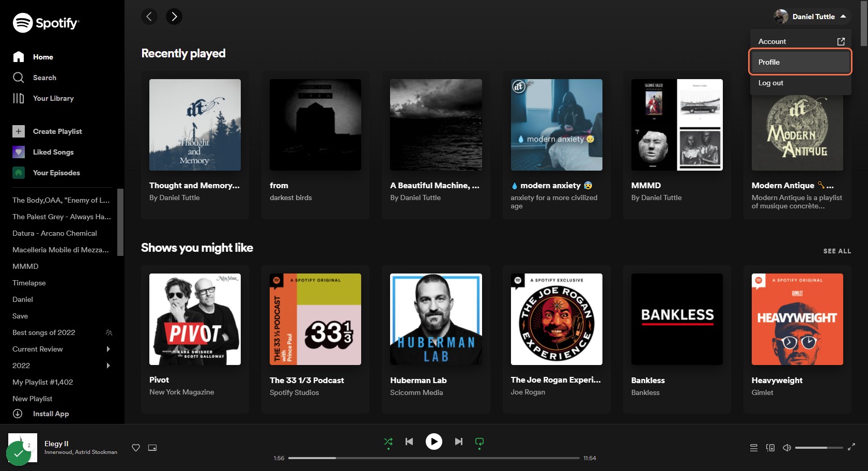Mute the volume speaker icon

(x=787, y=448)
